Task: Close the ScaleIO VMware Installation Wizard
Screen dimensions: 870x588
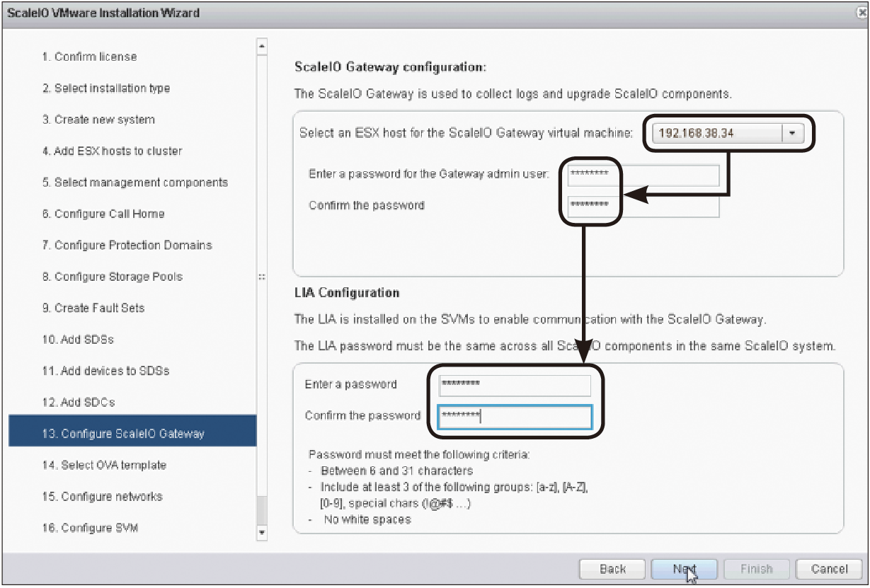Action: [x=862, y=13]
